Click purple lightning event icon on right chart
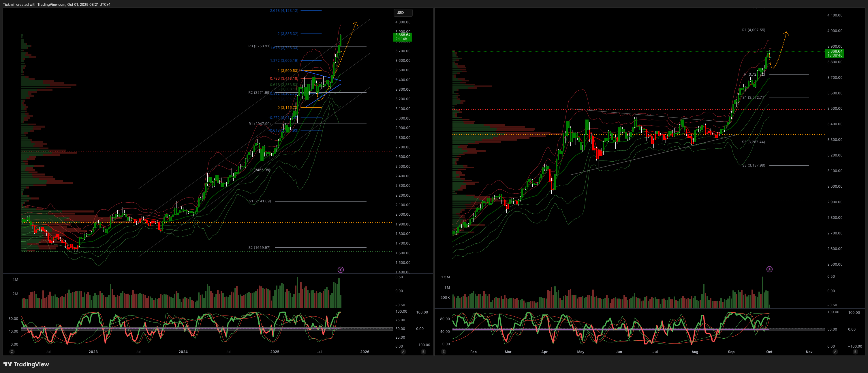This screenshot has width=868, height=373. 770,269
